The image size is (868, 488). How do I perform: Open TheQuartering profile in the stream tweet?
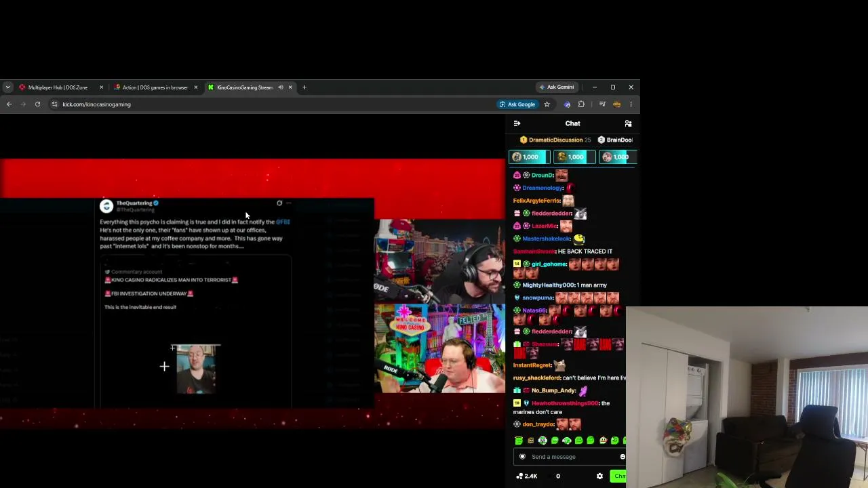click(134, 203)
